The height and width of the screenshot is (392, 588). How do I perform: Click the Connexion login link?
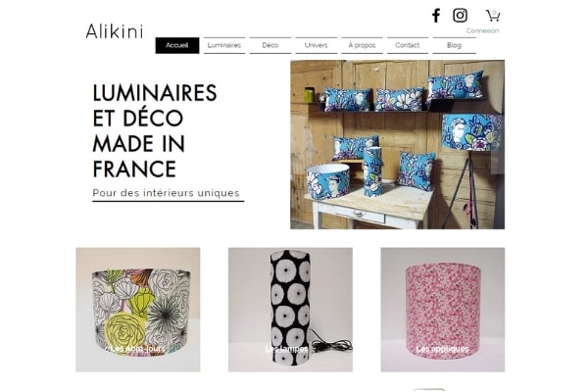482,30
